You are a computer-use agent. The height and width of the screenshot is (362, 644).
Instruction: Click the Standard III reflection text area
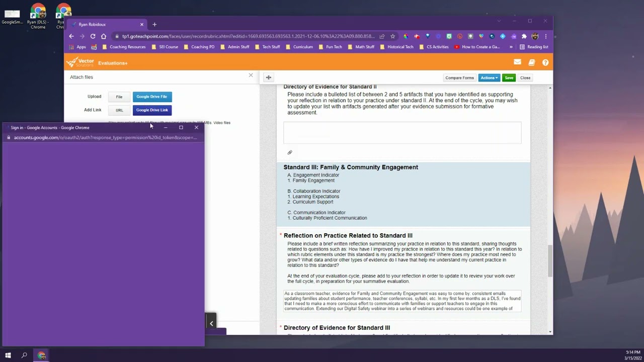(403, 301)
